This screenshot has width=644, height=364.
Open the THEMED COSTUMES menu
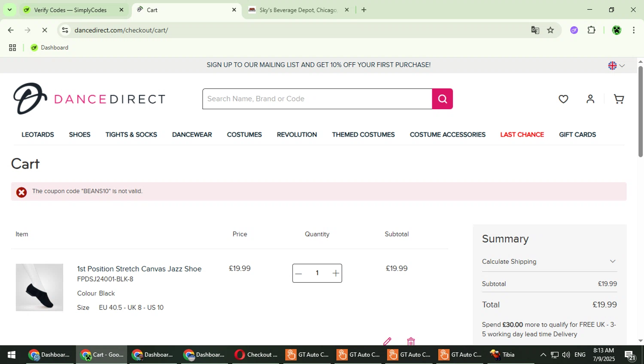tap(363, 135)
